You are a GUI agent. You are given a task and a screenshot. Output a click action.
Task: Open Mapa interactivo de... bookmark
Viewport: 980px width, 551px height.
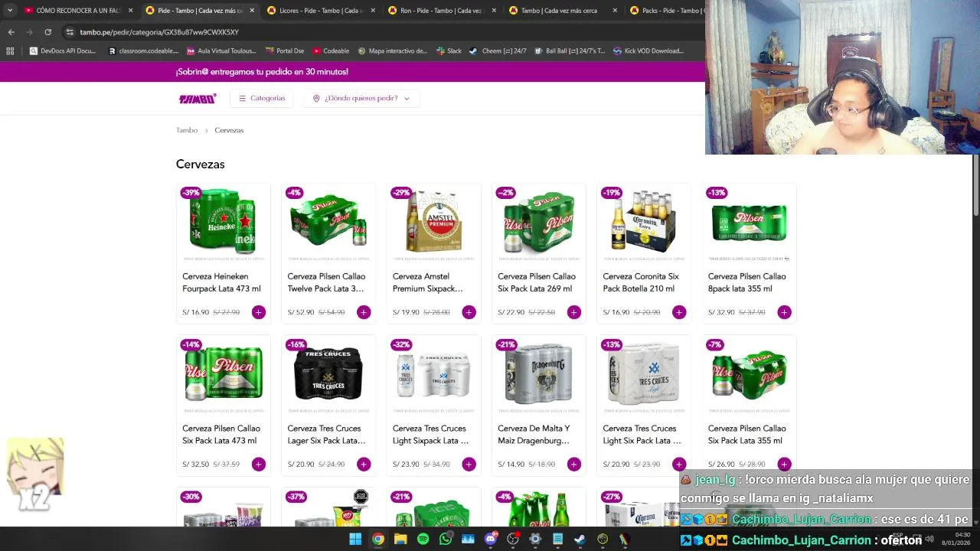(x=392, y=51)
